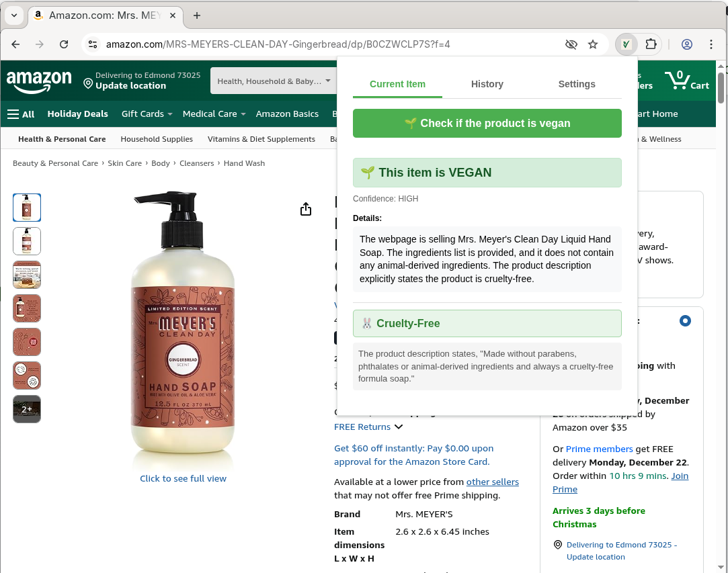
Task: Select the gingerbread soap thumbnail
Action: tap(27, 208)
